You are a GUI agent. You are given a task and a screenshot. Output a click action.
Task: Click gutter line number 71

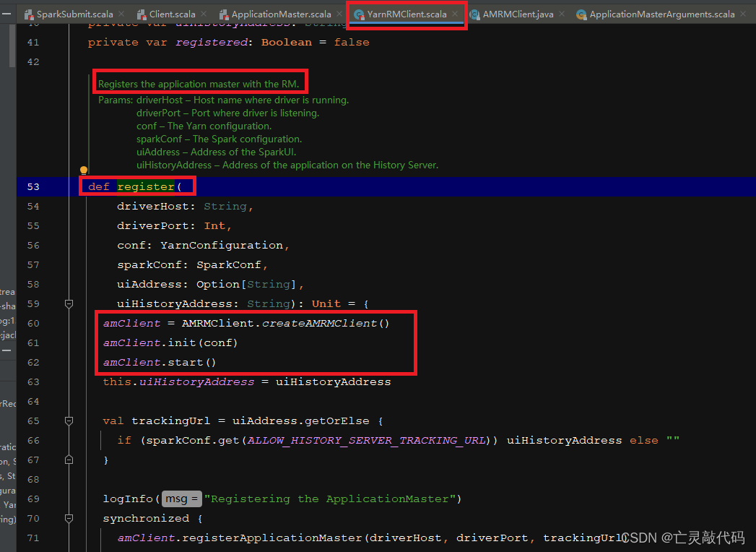33,538
